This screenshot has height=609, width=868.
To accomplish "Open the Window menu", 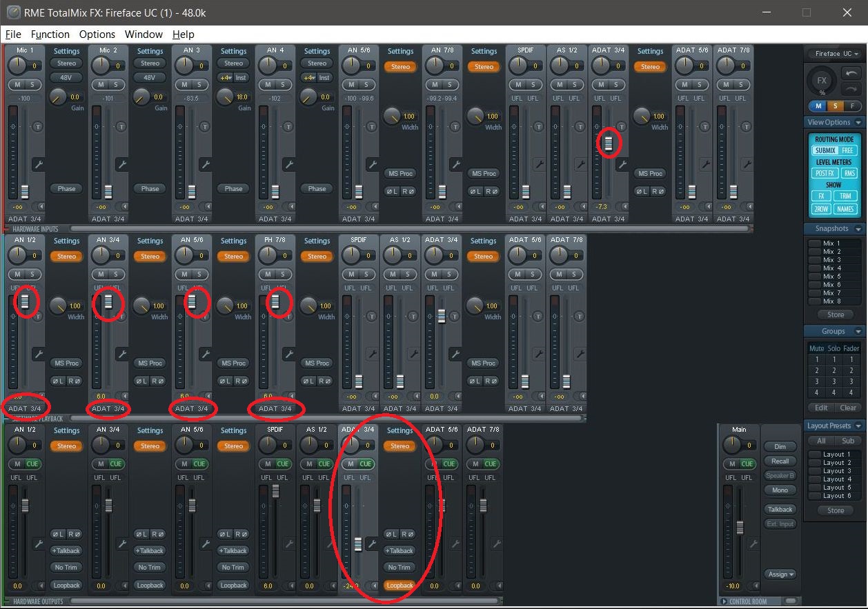I will tap(144, 34).
